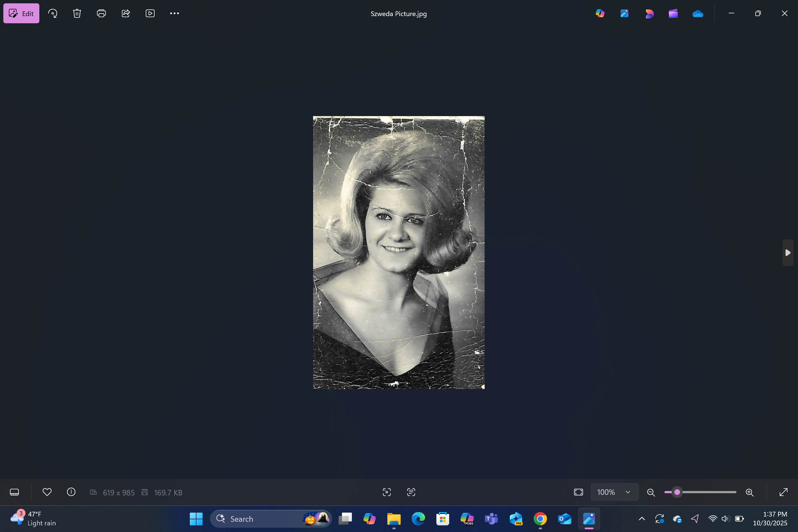Zoom in with magnifier plus

click(x=750, y=492)
